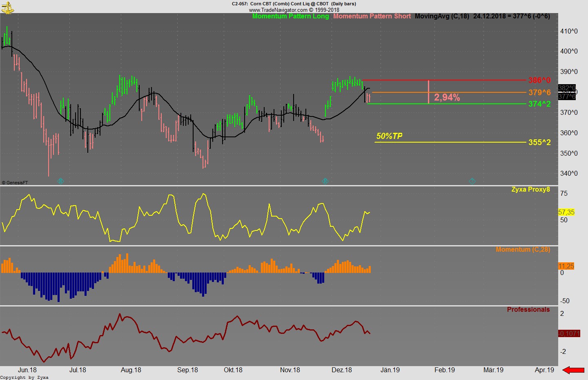588x380 pixels.
Task: Click the Okt.18 date axis label
Action: pyautogui.click(x=233, y=370)
